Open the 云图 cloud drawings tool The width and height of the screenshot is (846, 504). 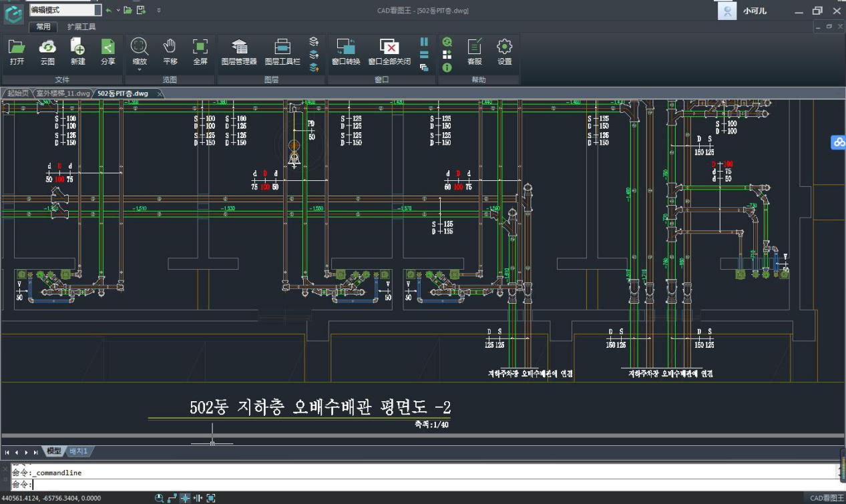(x=47, y=51)
